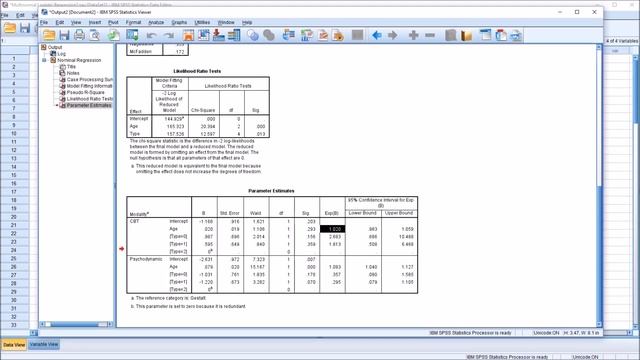The image size is (640, 360).
Task: Select Parameter Estimates outline item
Action: point(89,105)
